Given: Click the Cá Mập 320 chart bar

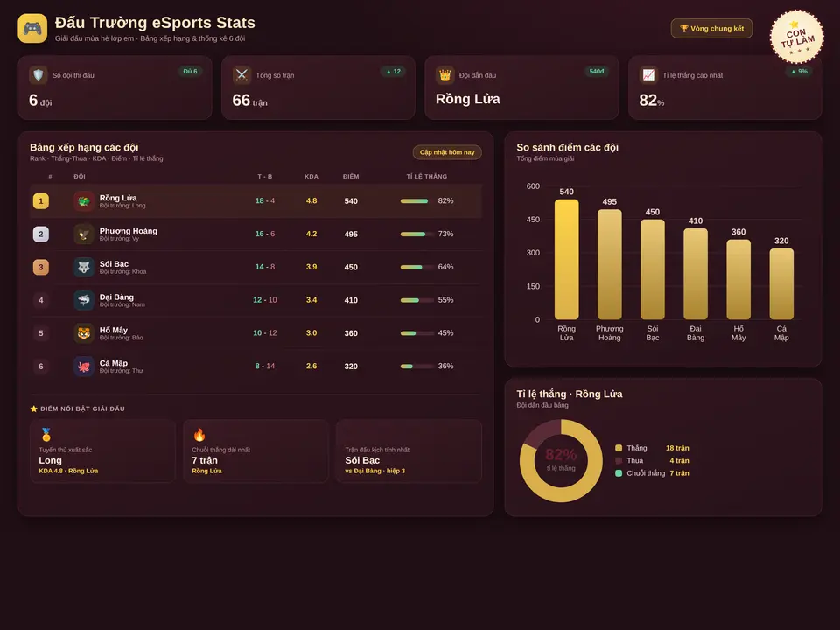Looking at the screenshot, I should (781, 283).
